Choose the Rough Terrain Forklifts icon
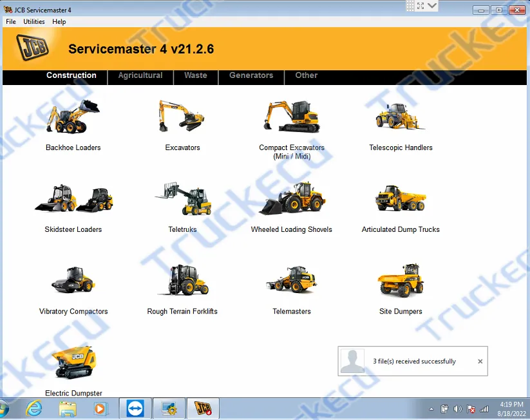This screenshot has width=530, height=420. (183, 280)
